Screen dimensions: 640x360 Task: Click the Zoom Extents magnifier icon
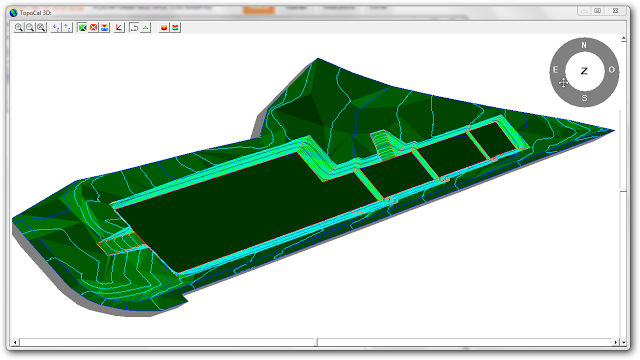click(x=41, y=27)
